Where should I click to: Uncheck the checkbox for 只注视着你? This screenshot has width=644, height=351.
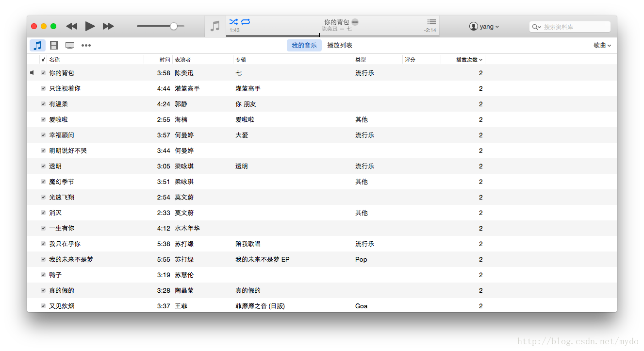click(x=43, y=88)
